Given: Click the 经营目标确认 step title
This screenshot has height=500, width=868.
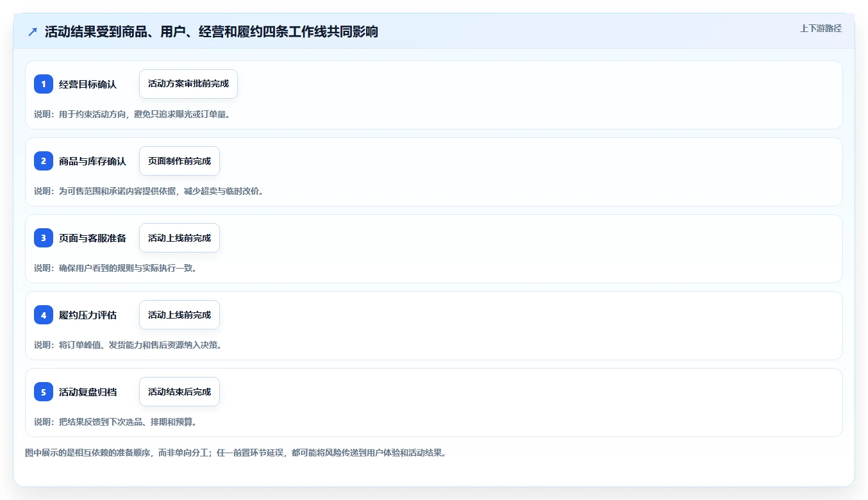Looking at the screenshot, I should pyautogui.click(x=88, y=84).
